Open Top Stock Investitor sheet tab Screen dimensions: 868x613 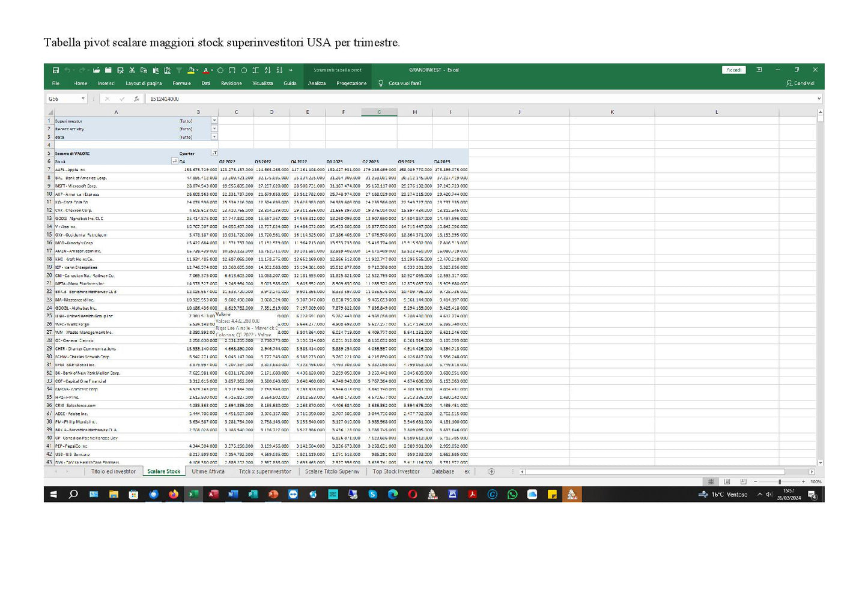pyautogui.click(x=396, y=471)
